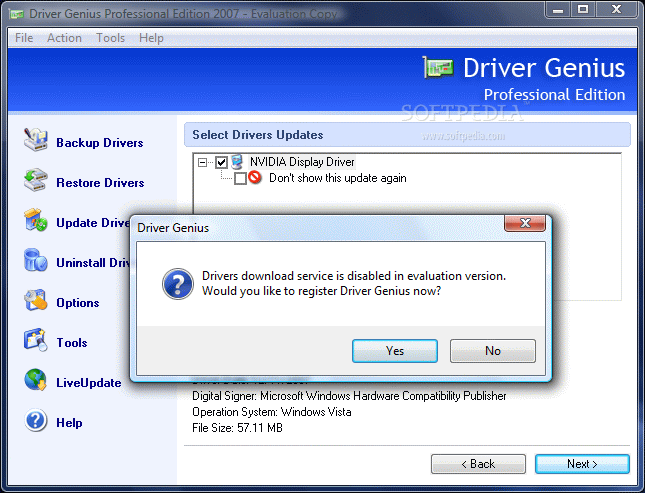Click the Driver Genius title bar app icon

17,14
